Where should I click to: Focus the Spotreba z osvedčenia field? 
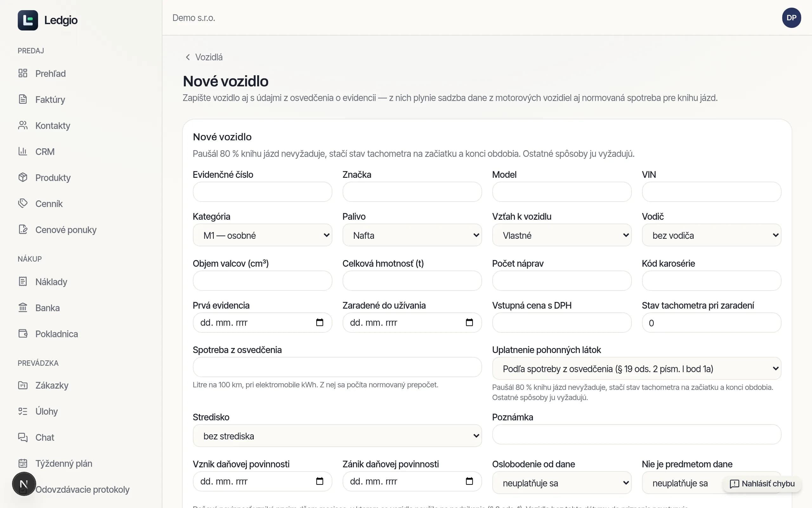(337, 367)
